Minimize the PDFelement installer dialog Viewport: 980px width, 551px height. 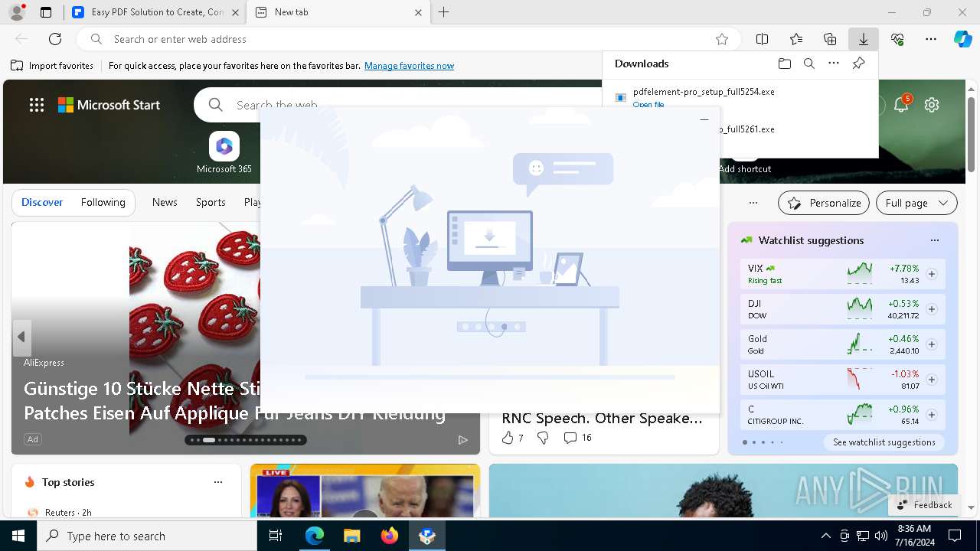point(704,119)
